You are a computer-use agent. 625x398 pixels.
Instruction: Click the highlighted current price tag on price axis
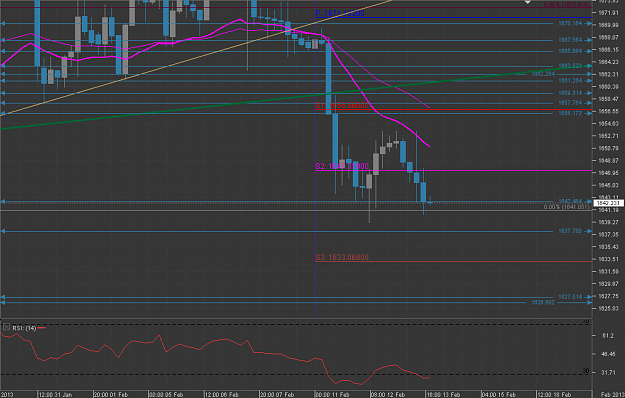click(608, 203)
